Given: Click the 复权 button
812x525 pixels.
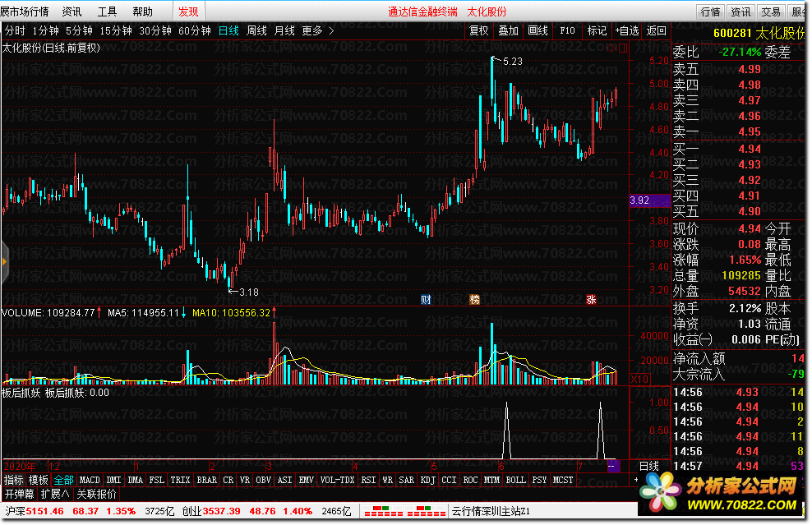Looking at the screenshot, I should coord(478,31).
